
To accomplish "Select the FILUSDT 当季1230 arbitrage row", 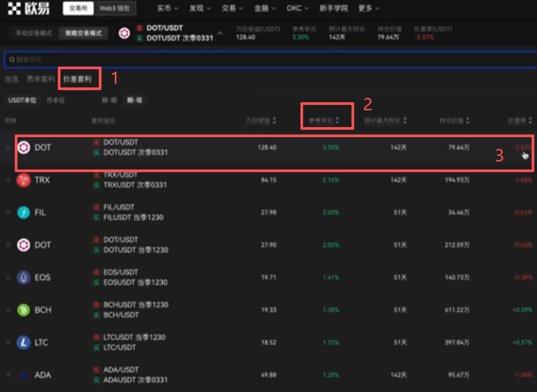I will click(269, 212).
